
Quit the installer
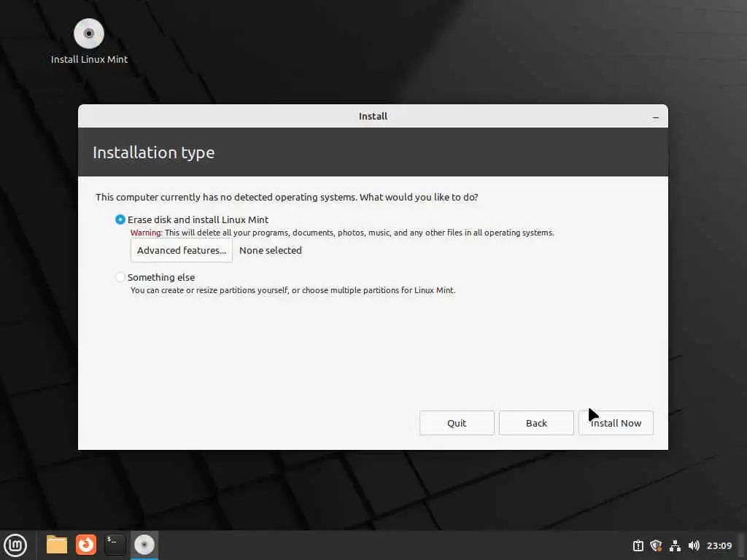click(457, 423)
